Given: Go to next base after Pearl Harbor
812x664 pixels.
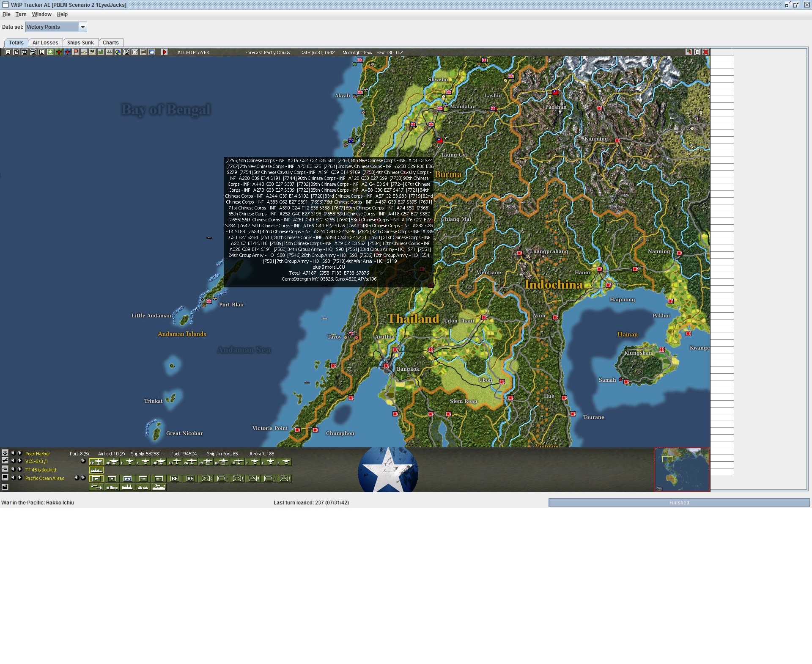Looking at the screenshot, I should click(x=19, y=453).
